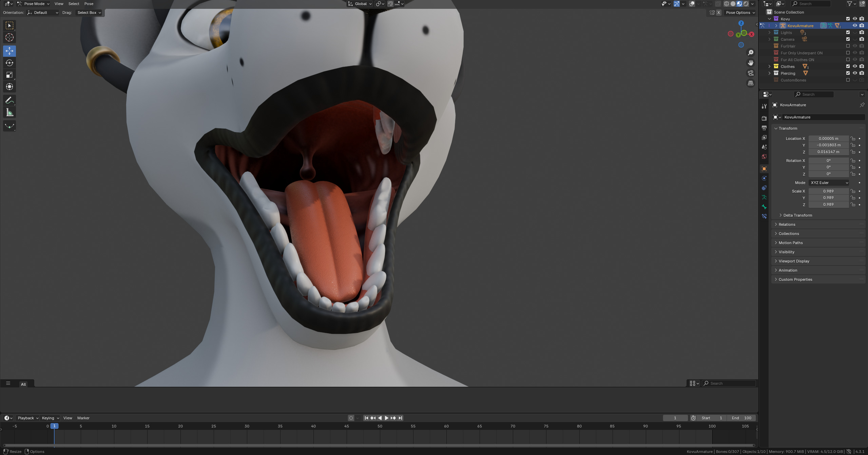Open the timeline Keying menu
Viewport: 868px width, 455px height.
coord(51,418)
